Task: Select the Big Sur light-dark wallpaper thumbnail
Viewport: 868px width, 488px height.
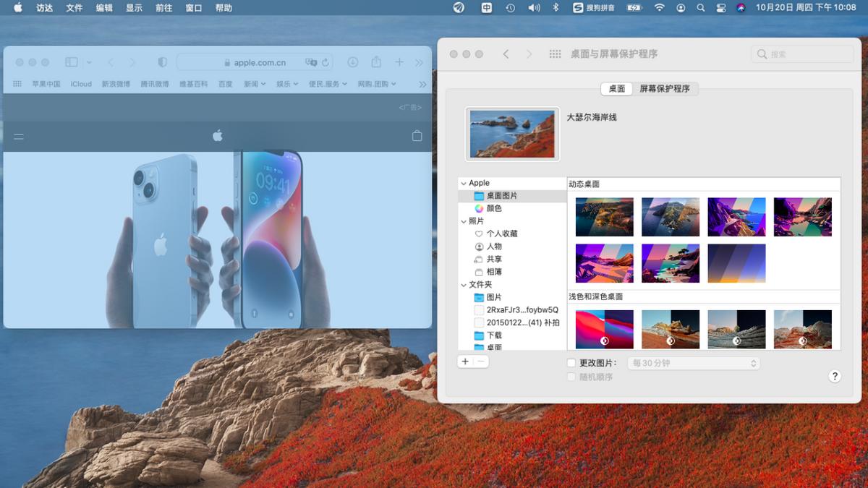Action: pos(605,329)
